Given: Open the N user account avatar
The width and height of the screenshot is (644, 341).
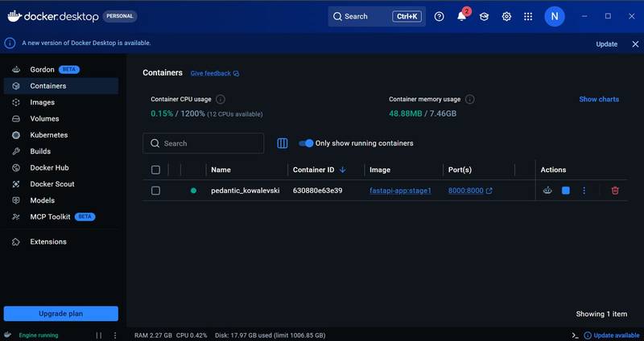Looking at the screenshot, I should point(555,16).
